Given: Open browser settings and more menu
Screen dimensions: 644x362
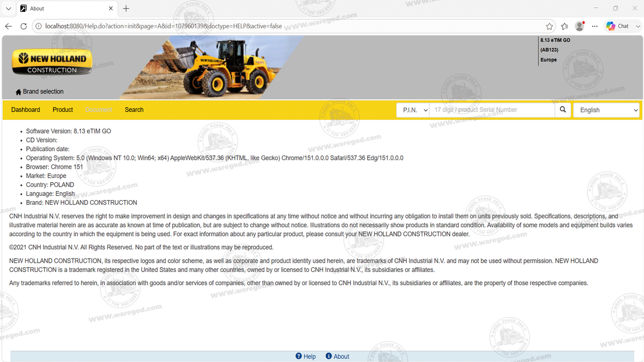Looking at the screenshot, I should coord(595,26).
